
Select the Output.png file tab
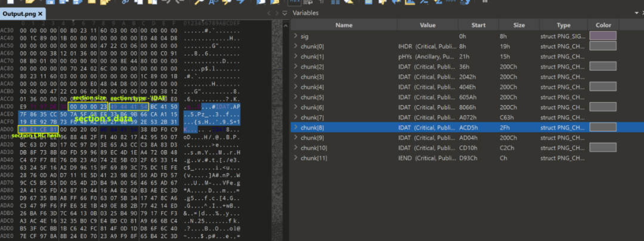click(x=19, y=14)
